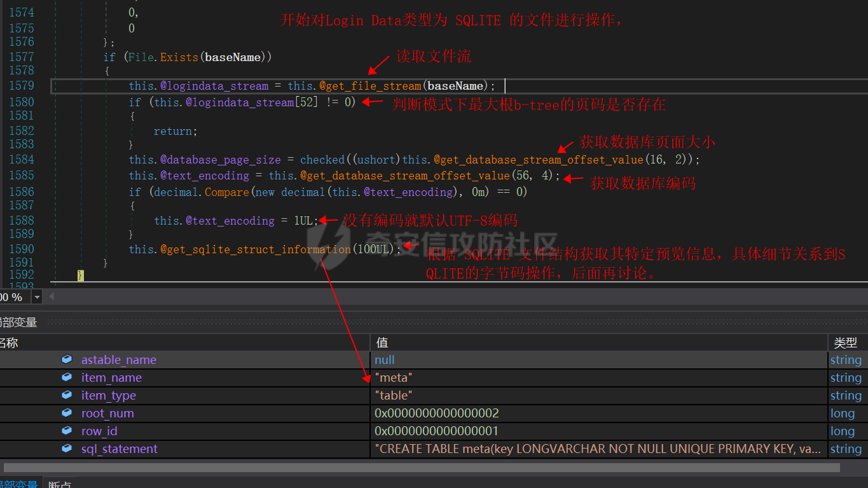This screenshot has height=488, width=868.
Task: Click the 名称 column header
Action: click(x=9, y=342)
